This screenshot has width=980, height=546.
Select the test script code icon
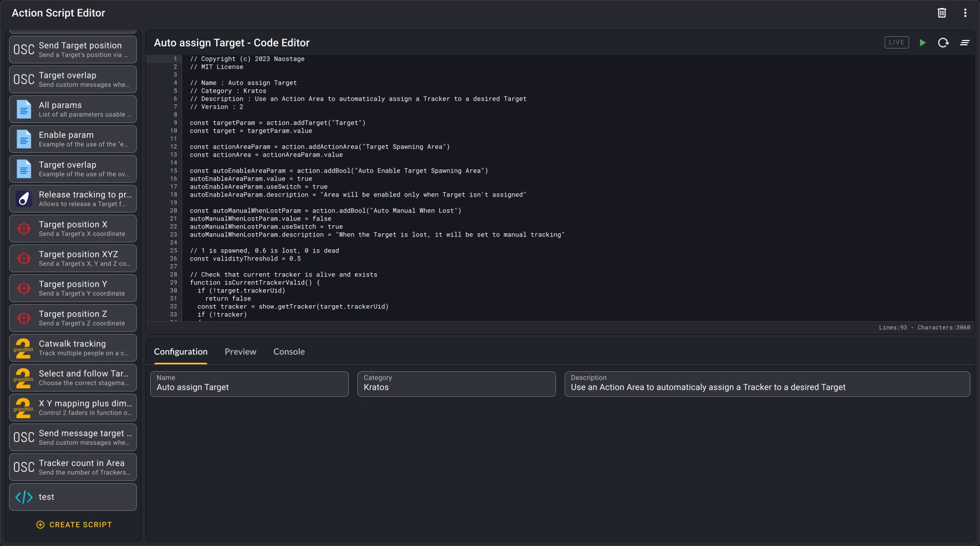(x=24, y=497)
